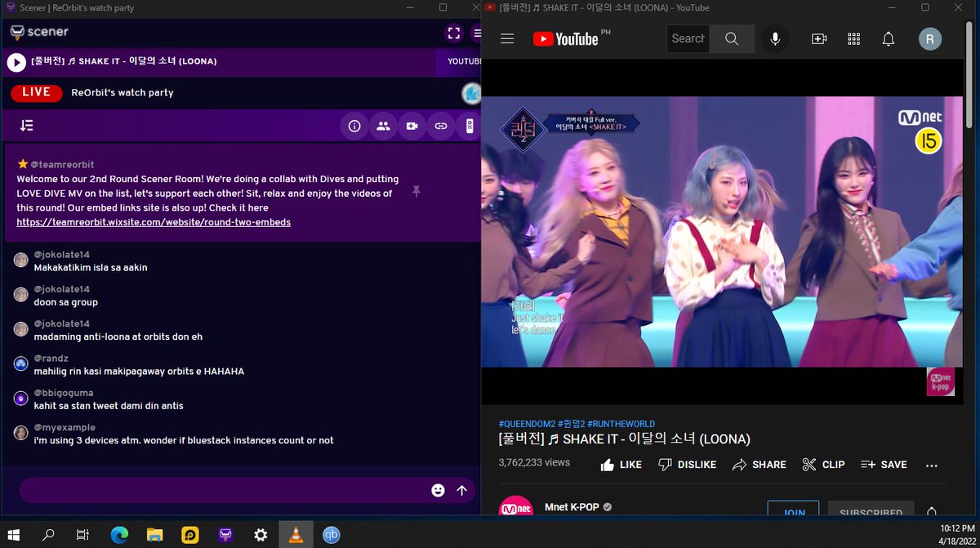Click the pin icon on the welcome message
This screenshot has width=980, height=548.
416,191
